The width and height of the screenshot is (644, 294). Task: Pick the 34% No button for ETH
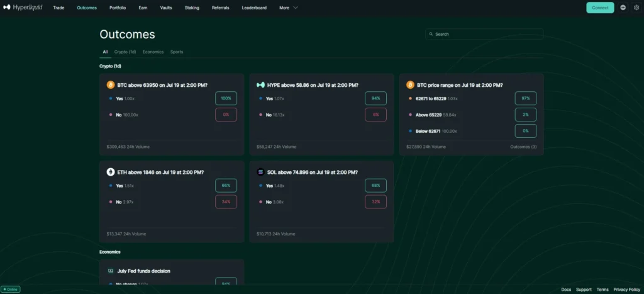(226, 202)
